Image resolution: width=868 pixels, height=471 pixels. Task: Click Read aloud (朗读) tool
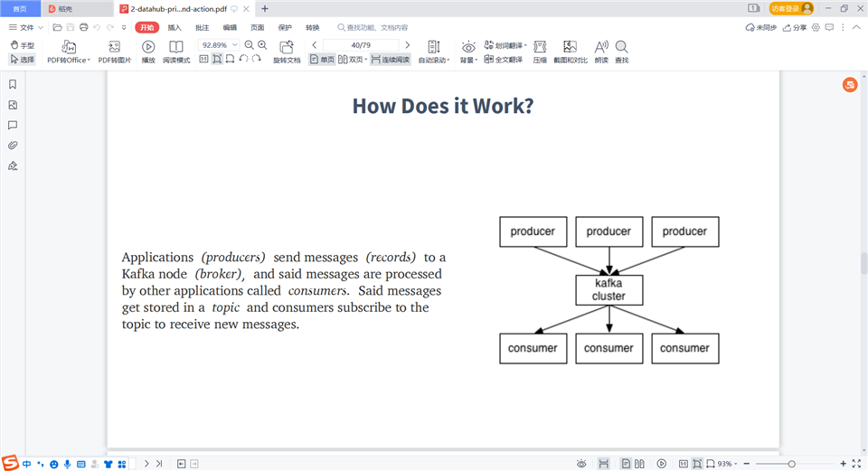(x=601, y=52)
